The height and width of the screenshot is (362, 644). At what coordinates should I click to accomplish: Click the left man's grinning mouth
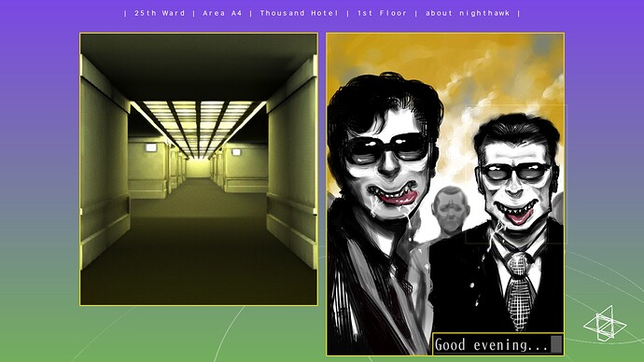pos(392,196)
